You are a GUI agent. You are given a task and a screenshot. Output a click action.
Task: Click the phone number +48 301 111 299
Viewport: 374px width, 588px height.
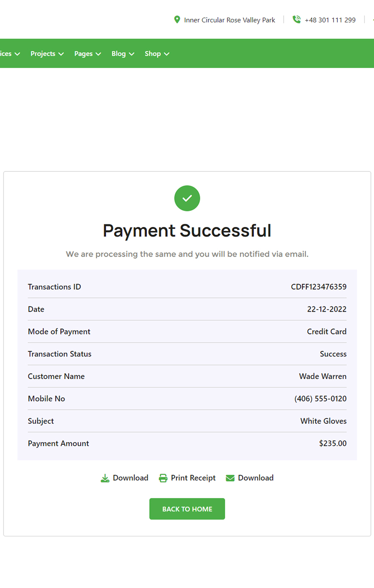click(330, 20)
